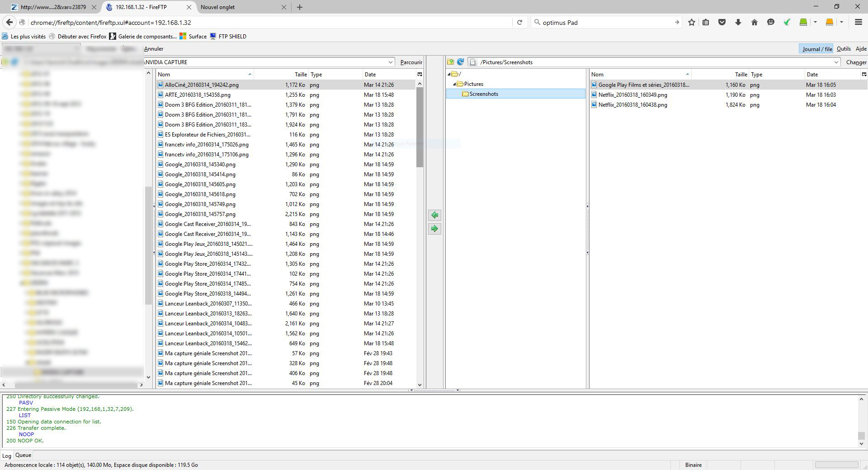This screenshot has width=868, height=470.
Task: Open column picker for local file list
Action: [420, 74]
